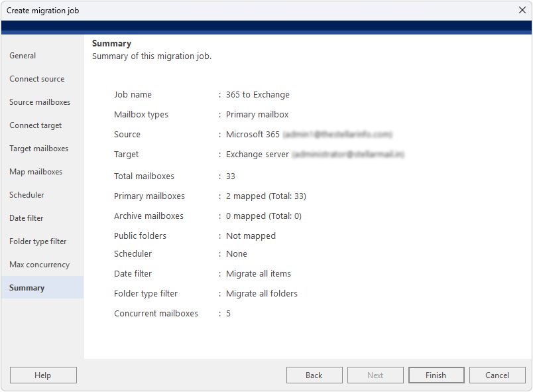
Task: Click the Total mailboxes value '33'
Action: coord(231,176)
